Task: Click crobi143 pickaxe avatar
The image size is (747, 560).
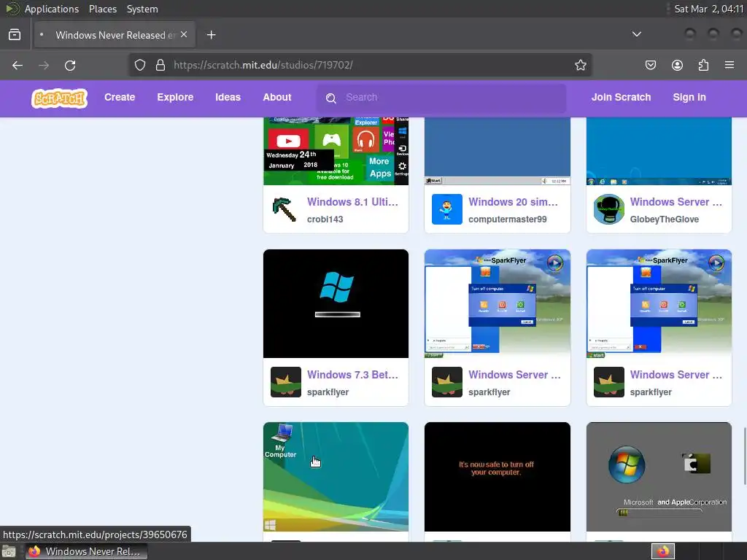Action: pos(285,209)
